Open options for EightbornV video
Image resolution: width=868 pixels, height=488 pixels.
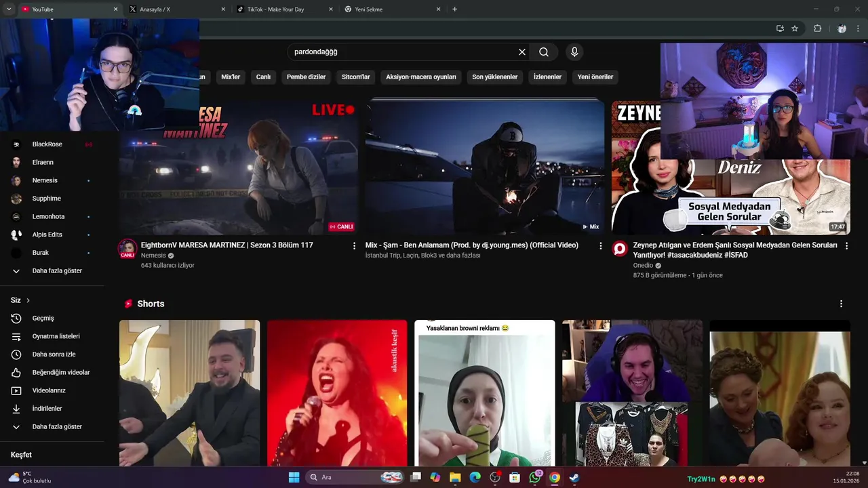[354, 246]
